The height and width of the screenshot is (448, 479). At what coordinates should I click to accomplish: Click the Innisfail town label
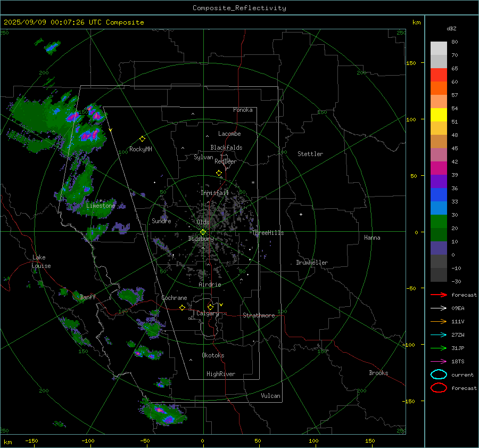pos(215,193)
